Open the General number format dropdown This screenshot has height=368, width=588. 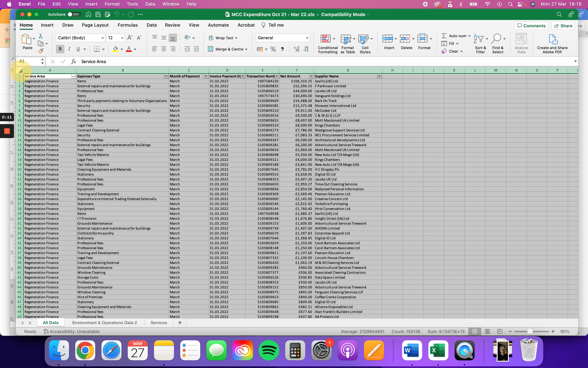[307, 38]
